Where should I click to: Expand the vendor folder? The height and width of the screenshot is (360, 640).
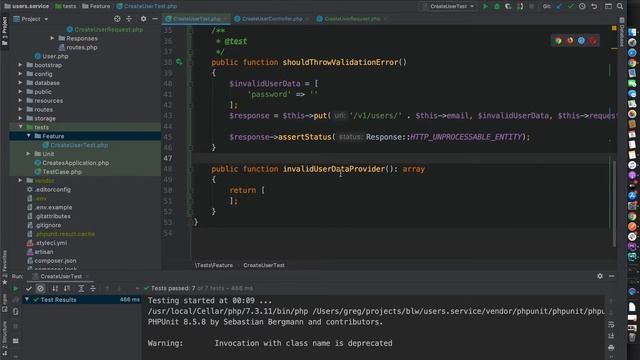pos(20,180)
